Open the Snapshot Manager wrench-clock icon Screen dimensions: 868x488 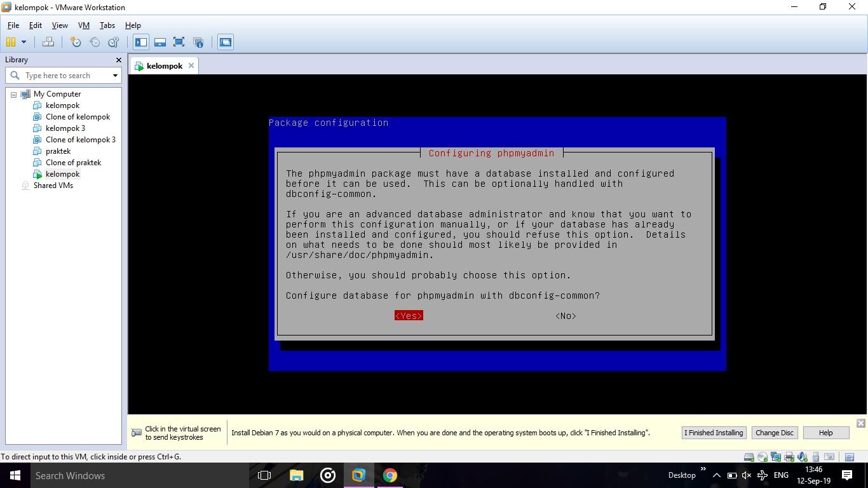point(114,42)
